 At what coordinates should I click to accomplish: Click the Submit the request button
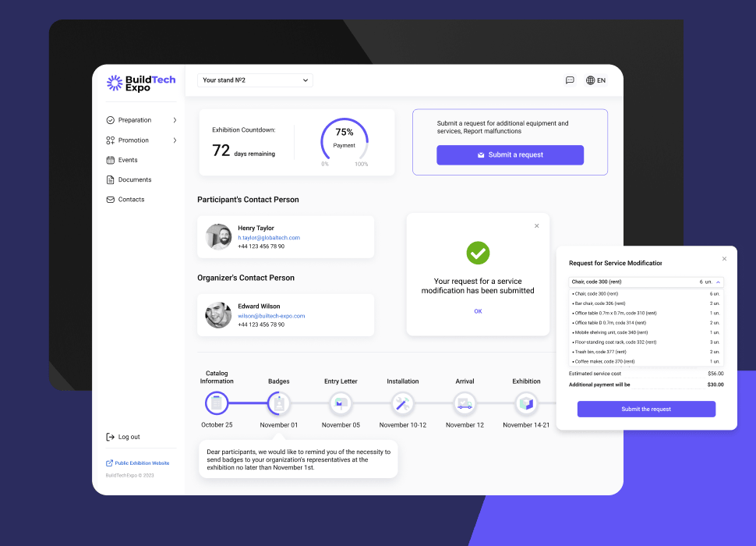tap(646, 409)
